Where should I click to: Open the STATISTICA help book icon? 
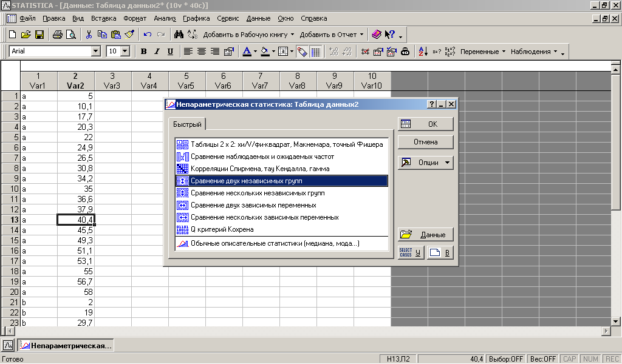pos(376,35)
